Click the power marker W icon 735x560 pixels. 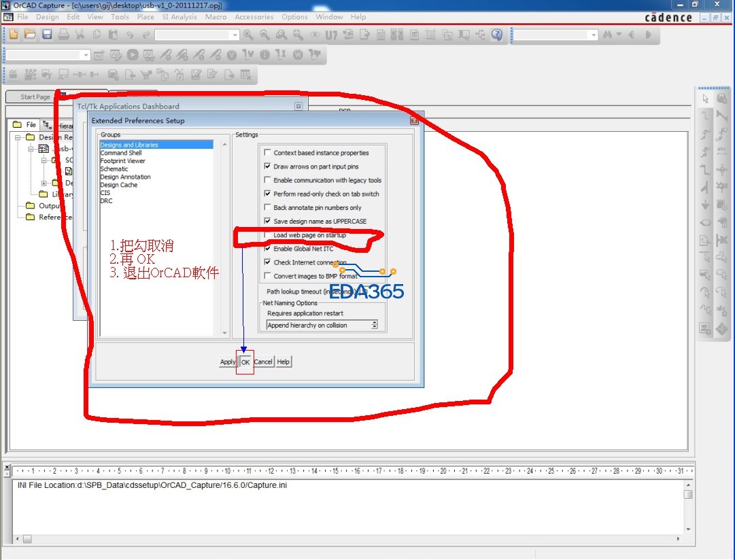click(x=298, y=55)
